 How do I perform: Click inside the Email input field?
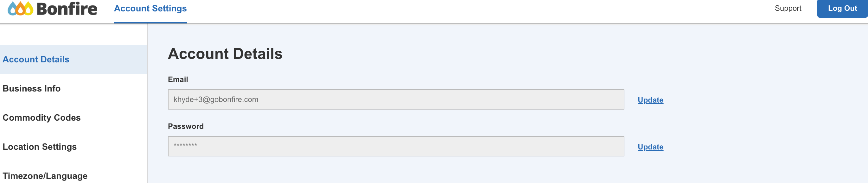point(396,99)
